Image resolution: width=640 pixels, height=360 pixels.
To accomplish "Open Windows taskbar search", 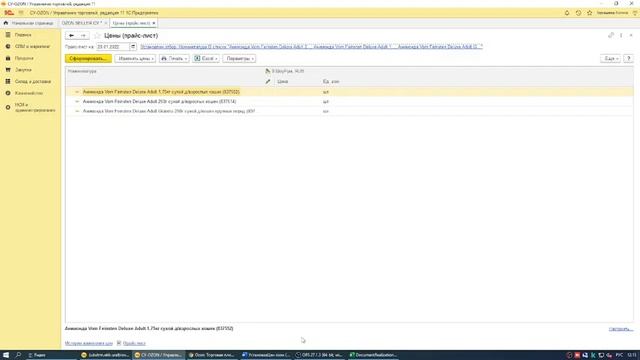I will point(18,355).
